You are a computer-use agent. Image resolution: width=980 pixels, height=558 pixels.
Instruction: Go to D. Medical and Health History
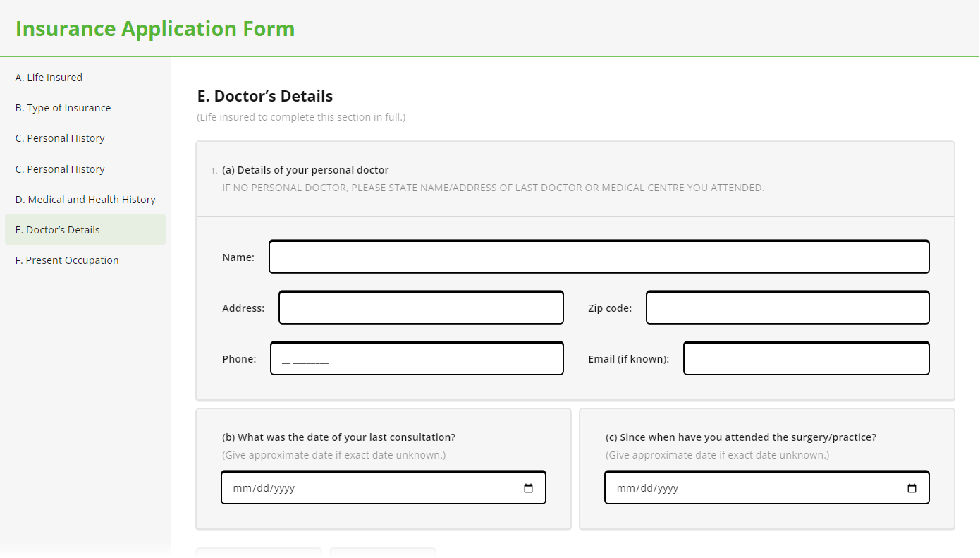click(x=85, y=199)
